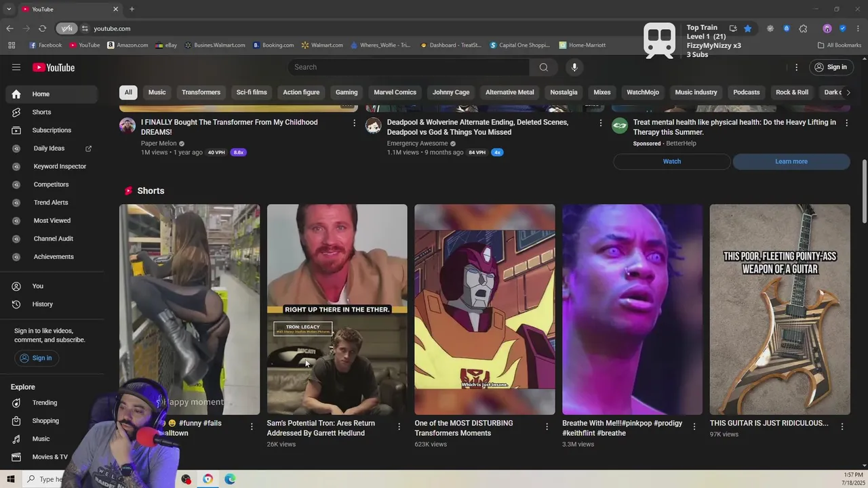This screenshot has height=488, width=868.
Task: Reload the page with refresh icon
Action: (42, 28)
